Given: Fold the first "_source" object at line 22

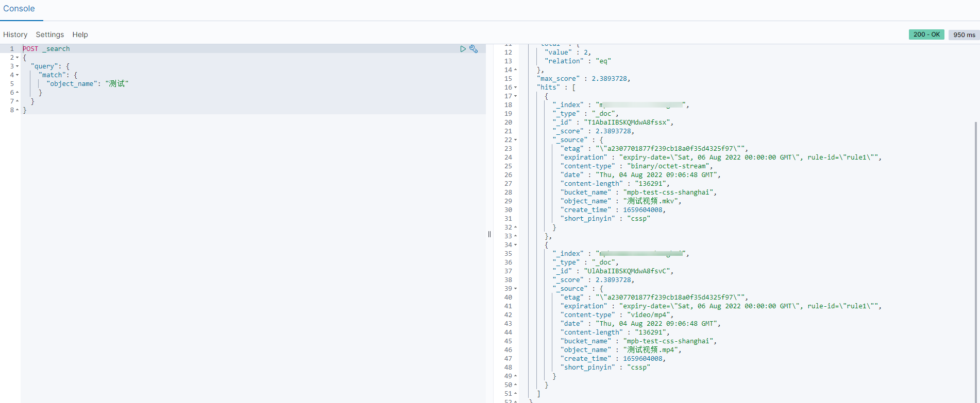Looking at the screenshot, I should tap(515, 140).
